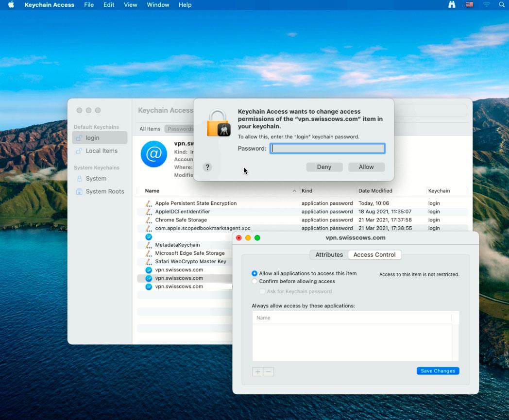Click the login keychain lock icon
Viewport: 509px width, 420px height.
[79, 138]
